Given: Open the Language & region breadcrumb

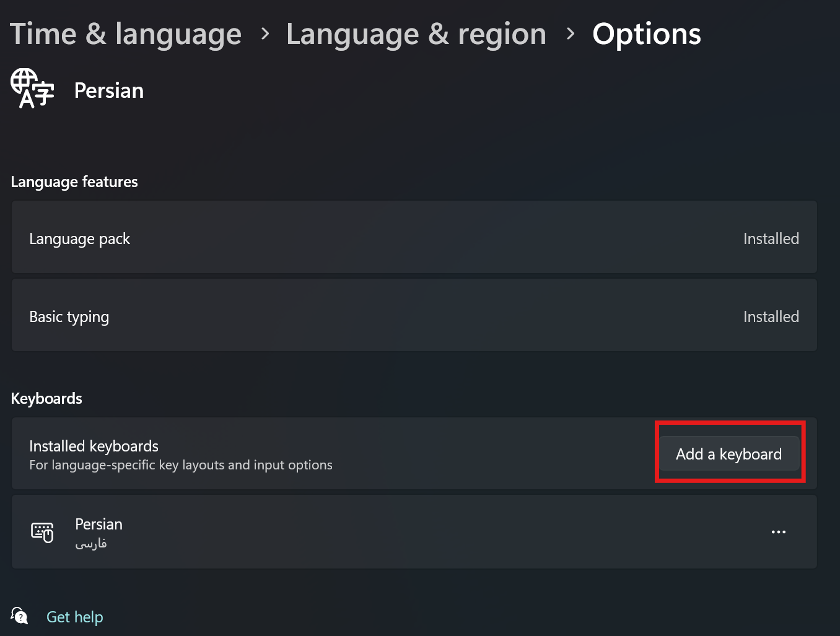Looking at the screenshot, I should tap(416, 34).
